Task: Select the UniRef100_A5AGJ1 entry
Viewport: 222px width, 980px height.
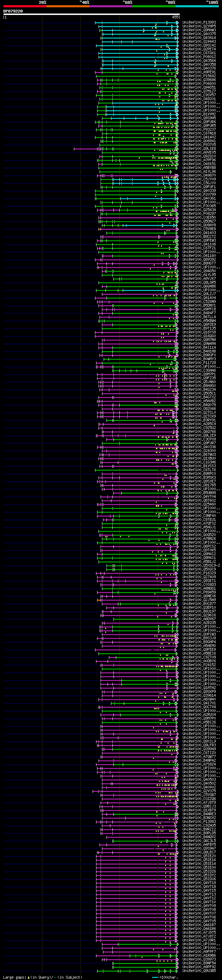Action: pos(199,527)
